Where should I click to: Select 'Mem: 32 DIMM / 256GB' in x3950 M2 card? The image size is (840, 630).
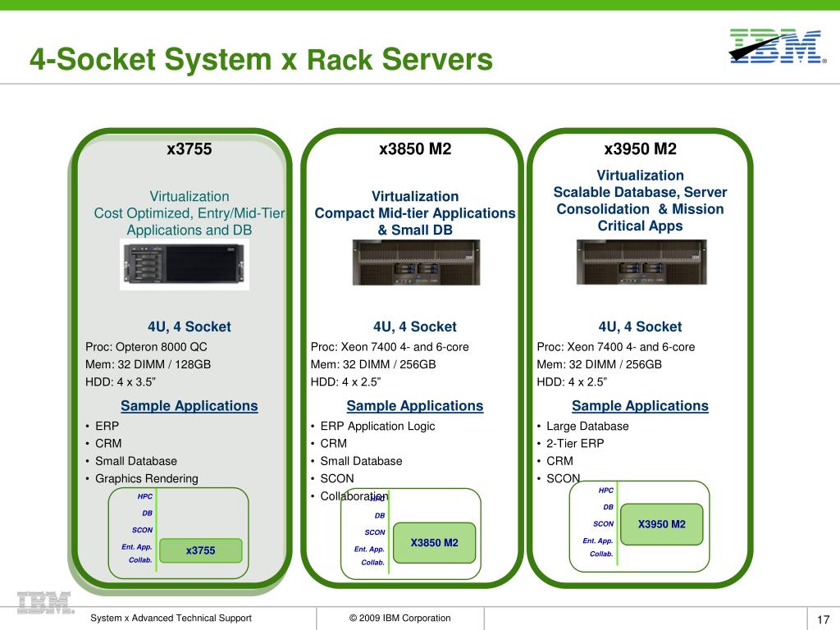click(600, 365)
